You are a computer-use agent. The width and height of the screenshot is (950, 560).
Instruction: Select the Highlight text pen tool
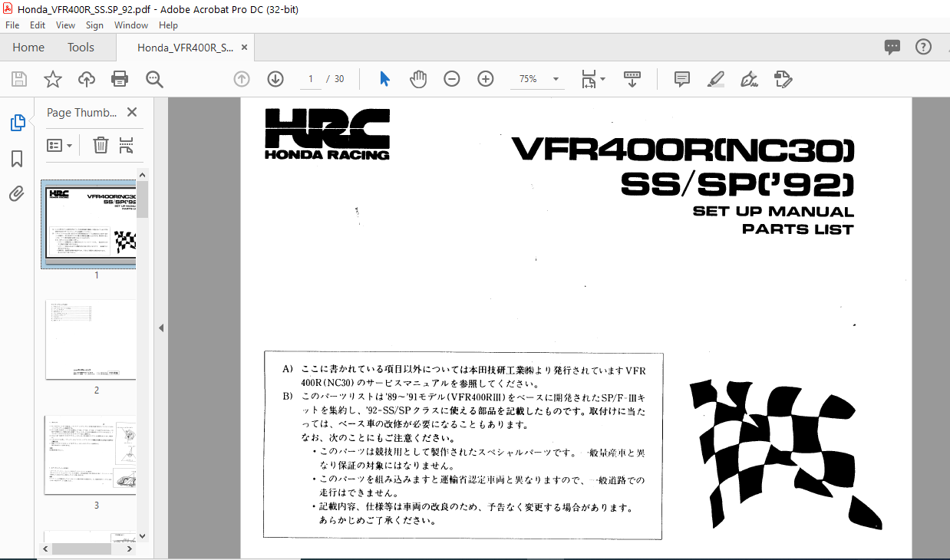tap(715, 79)
